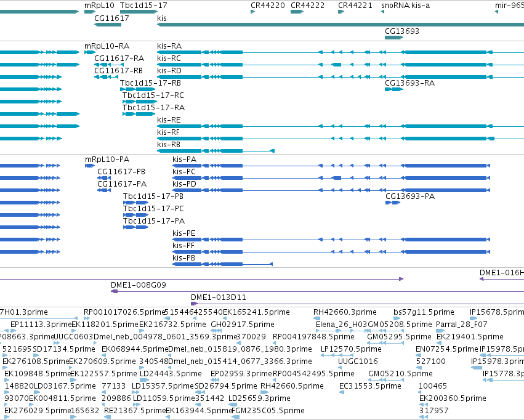This screenshot has height=420, width=524.
Task: Select the Tbc1d15-17-PA protein
Action: pos(135,227)
